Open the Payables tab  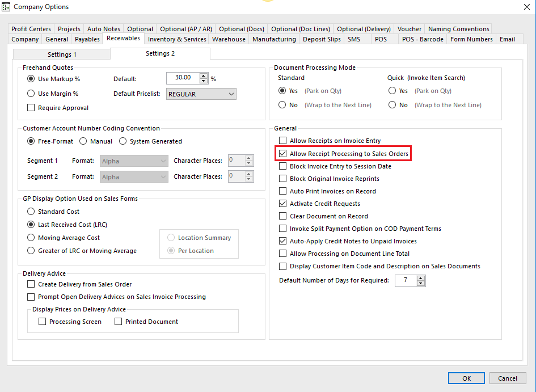[x=87, y=39]
